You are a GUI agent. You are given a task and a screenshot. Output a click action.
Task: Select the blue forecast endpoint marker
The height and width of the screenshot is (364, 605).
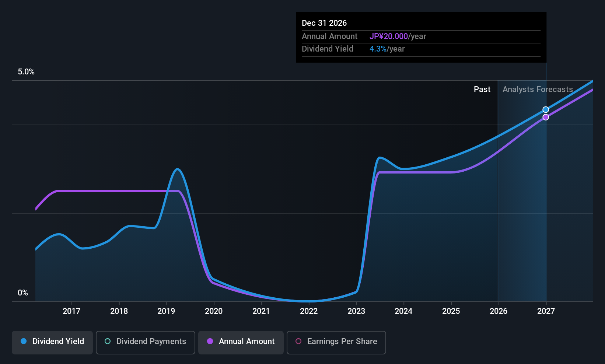pos(546,109)
